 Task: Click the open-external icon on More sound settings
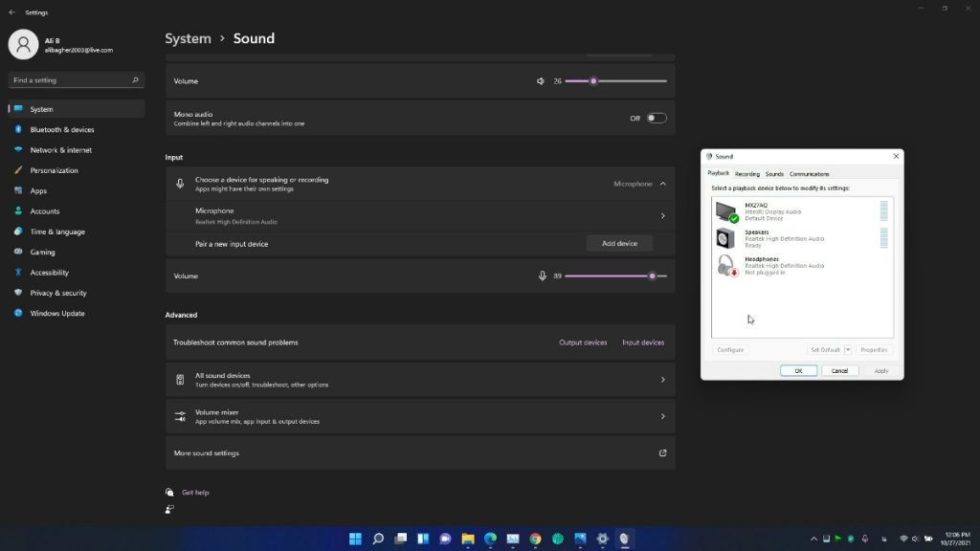(662, 452)
